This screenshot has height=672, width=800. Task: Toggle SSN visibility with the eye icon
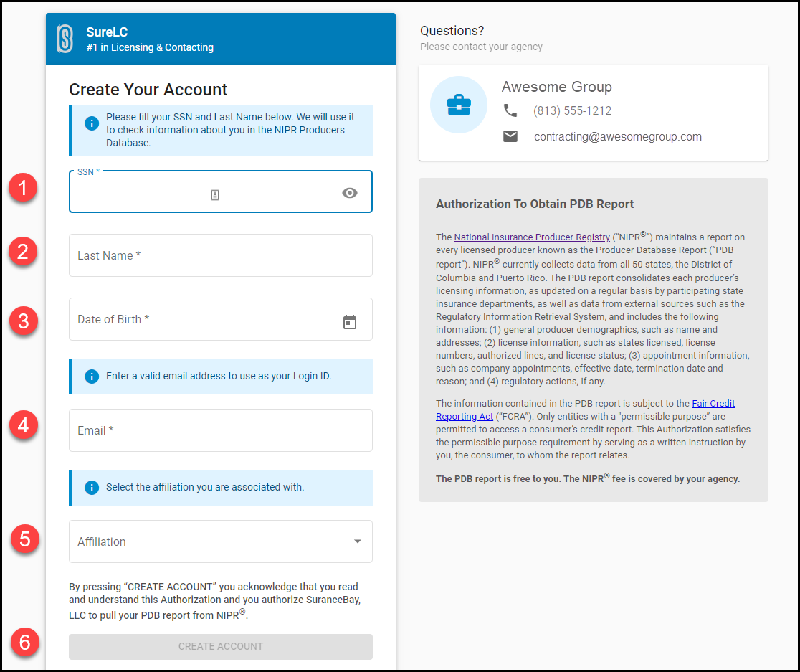click(350, 193)
